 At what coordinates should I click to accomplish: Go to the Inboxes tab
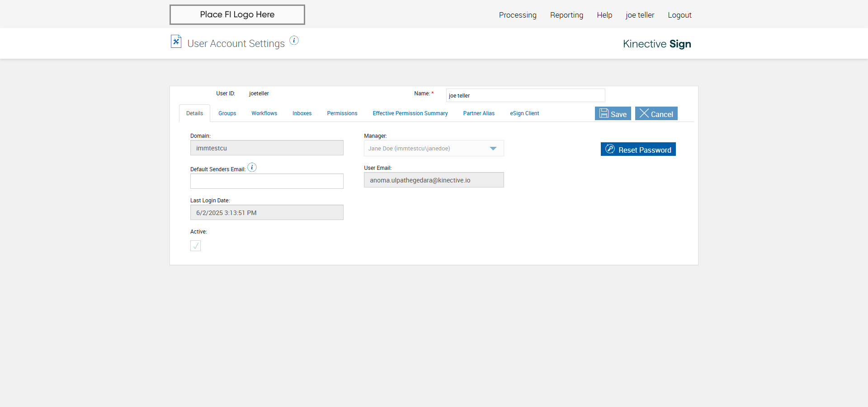coord(302,113)
